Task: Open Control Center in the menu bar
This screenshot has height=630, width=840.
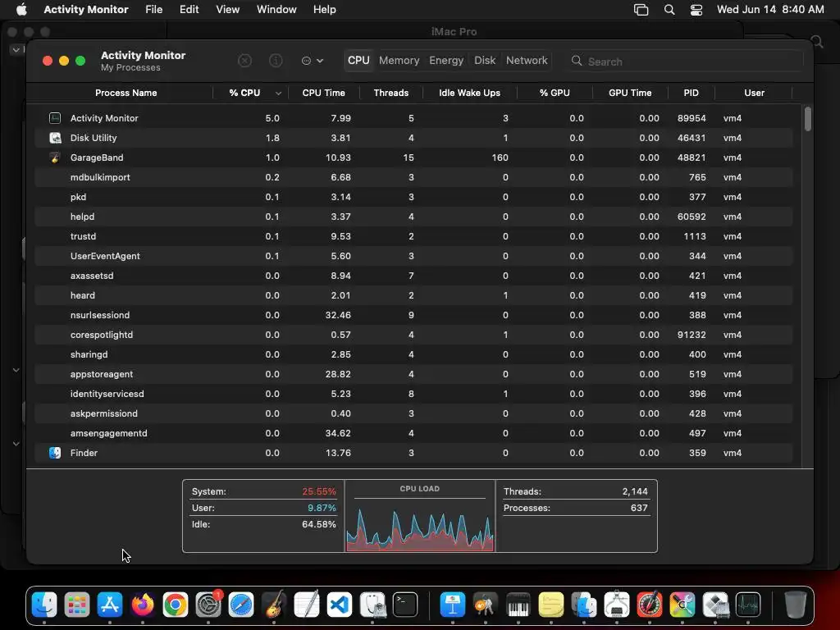Action: click(696, 10)
